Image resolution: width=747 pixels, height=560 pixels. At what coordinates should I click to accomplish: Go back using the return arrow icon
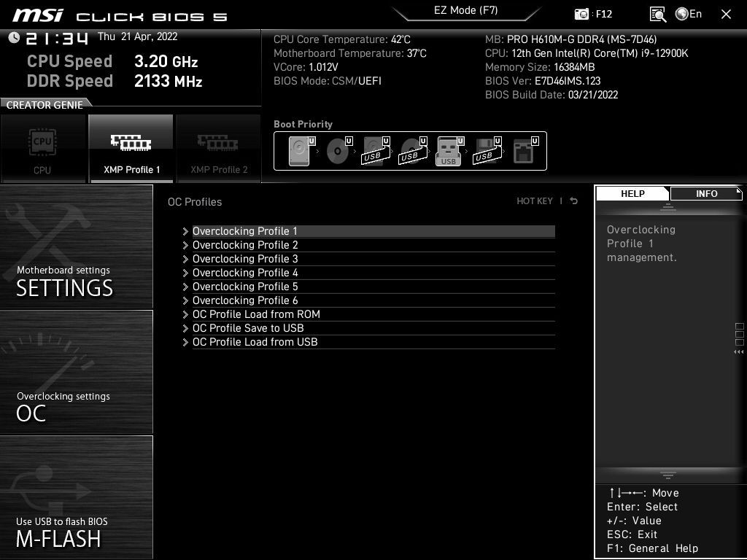(573, 201)
